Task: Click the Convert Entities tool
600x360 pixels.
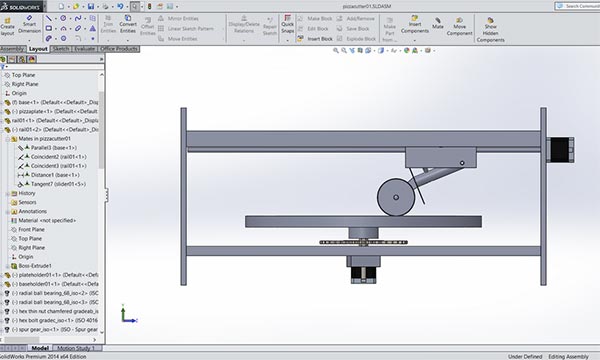Action: [128, 24]
